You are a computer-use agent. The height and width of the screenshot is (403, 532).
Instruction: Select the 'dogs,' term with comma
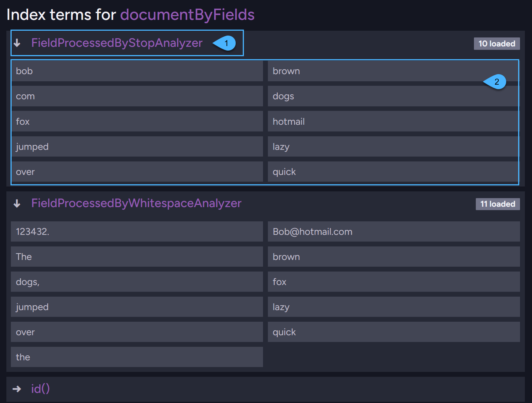pos(137,282)
